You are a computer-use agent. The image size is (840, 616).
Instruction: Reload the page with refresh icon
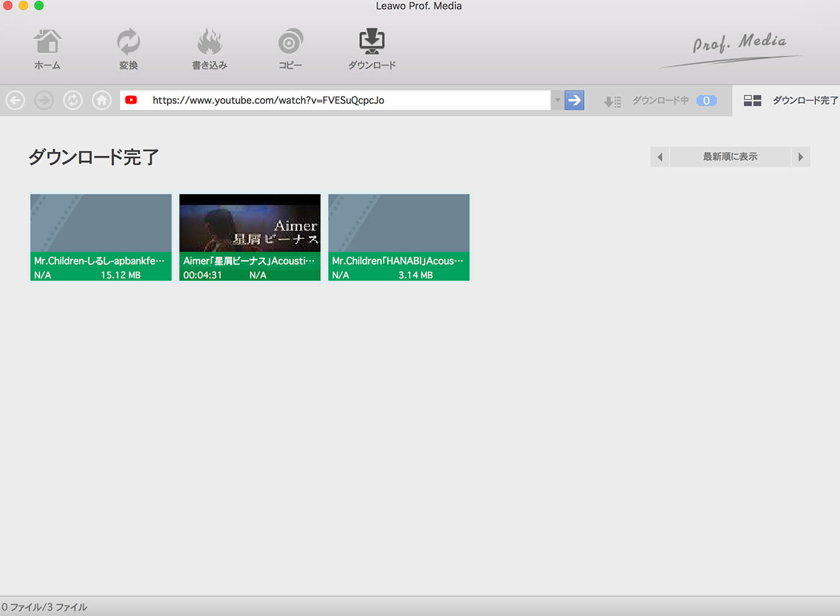(x=73, y=100)
